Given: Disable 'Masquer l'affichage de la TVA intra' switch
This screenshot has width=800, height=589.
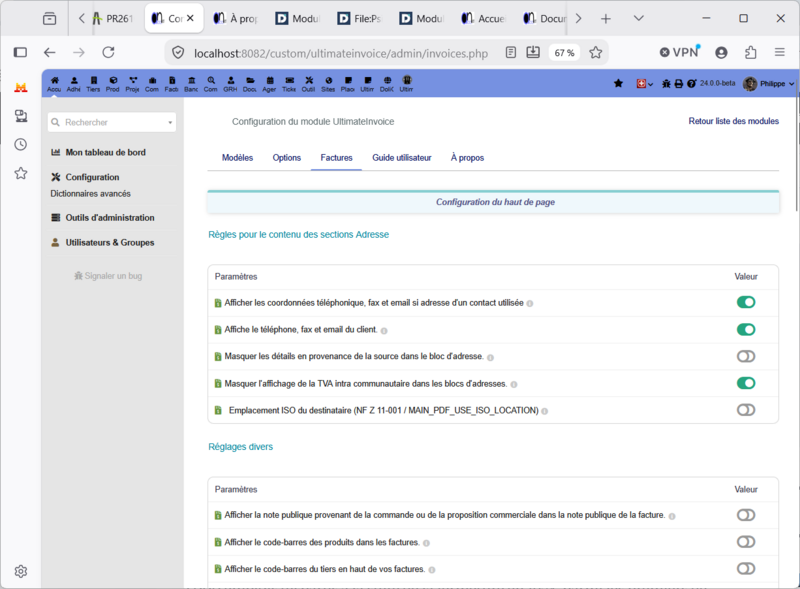Looking at the screenshot, I should click(x=746, y=383).
